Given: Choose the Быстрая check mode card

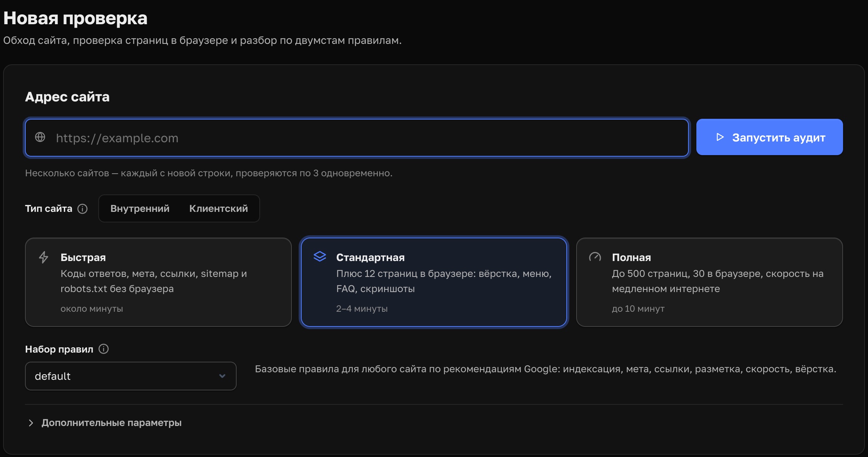Looking at the screenshot, I should pos(158,282).
